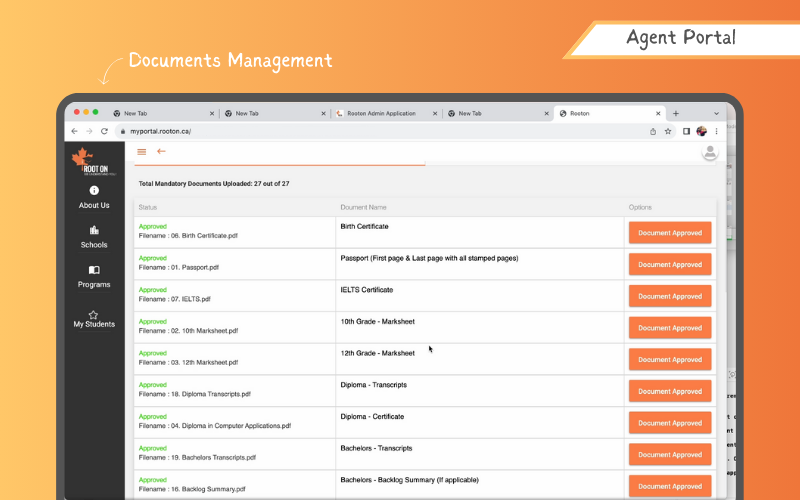Click the Passport document name text
800x500 pixels.
(429, 258)
